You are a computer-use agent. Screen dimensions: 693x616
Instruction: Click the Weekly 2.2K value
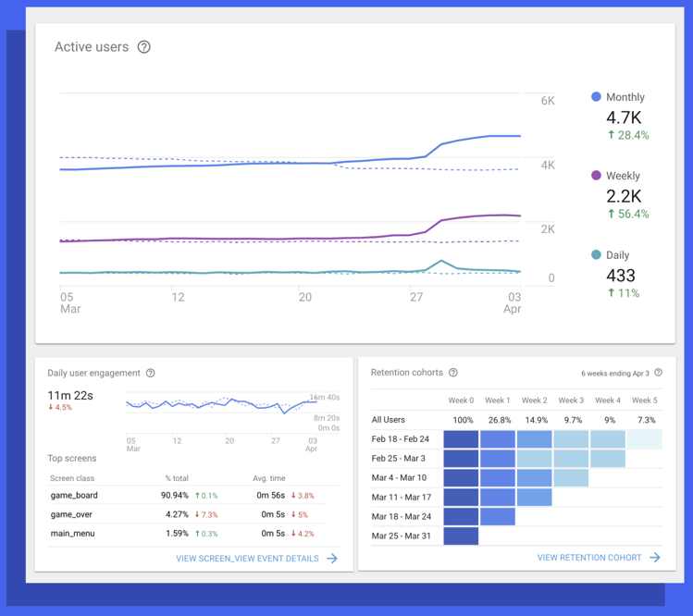coord(624,196)
